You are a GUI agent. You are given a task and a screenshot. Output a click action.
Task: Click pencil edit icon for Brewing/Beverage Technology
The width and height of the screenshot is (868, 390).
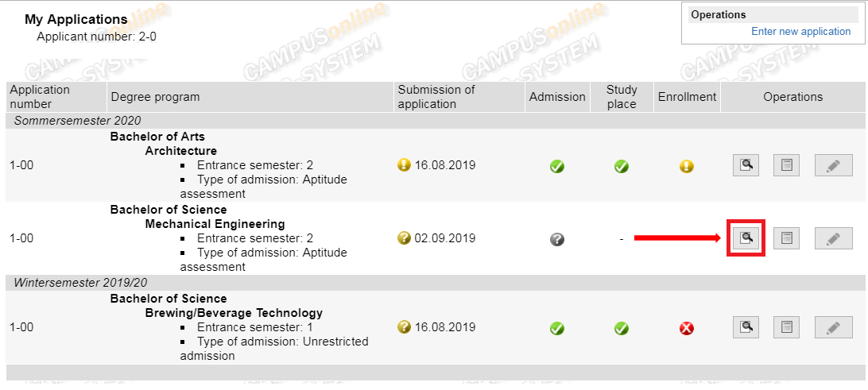pyautogui.click(x=833, y=326)
